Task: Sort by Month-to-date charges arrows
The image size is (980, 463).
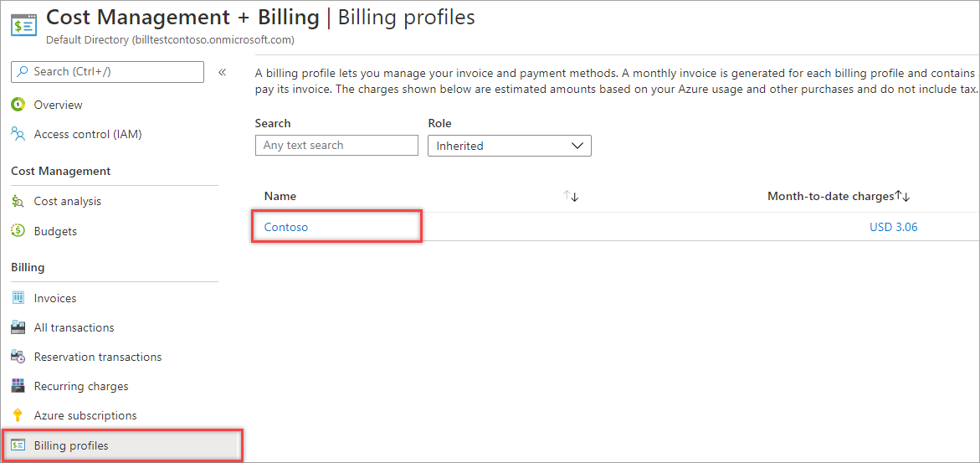Action: pyautogui.click(x=902, y=196)
